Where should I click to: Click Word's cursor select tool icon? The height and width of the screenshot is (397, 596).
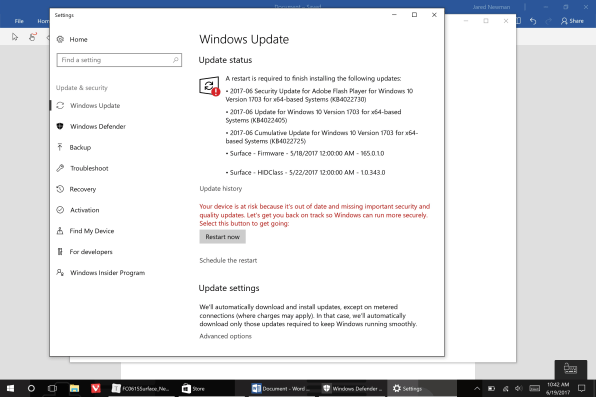point(15,37)
